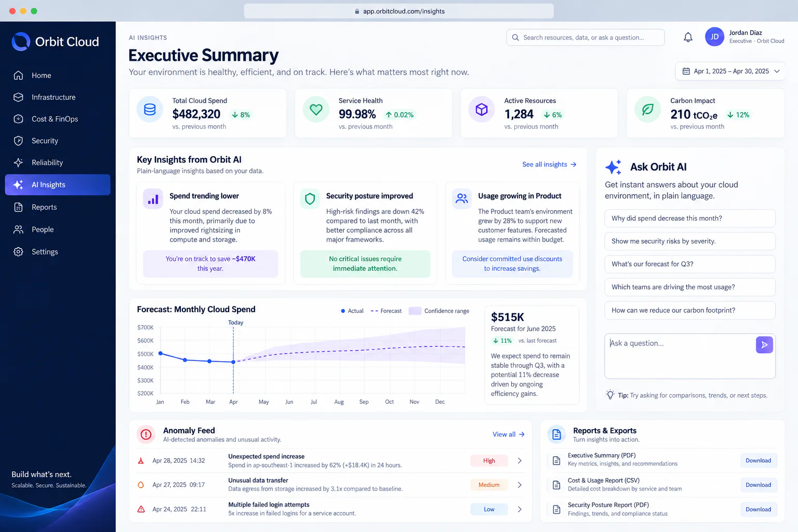798x532 pixels.
Task: Click the warning icon on Apr 28 anomaly
Action: point(141,461)
